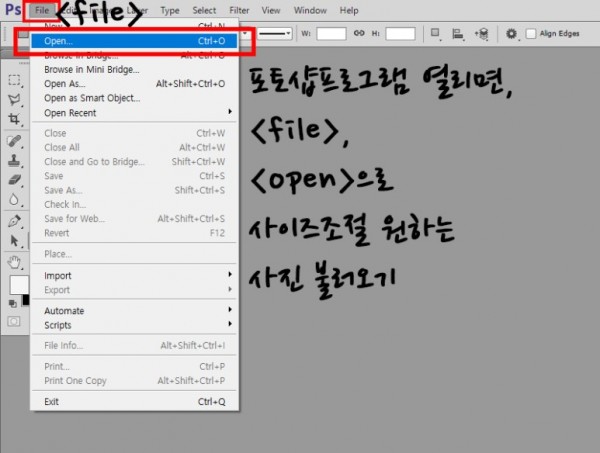This screenshot has width=600, height=453.
Task: Choose Browse in Mini Bridge
Action: [x=134, y=69]
